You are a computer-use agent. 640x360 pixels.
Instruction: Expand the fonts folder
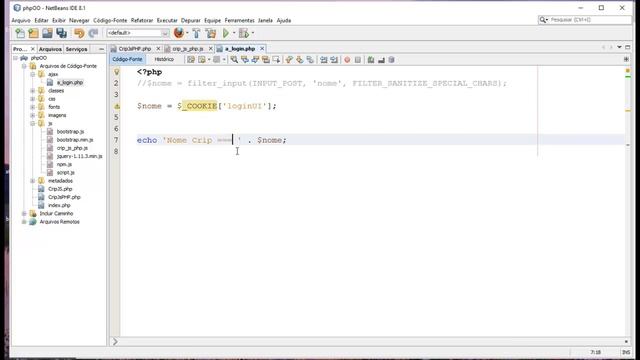[x=33, y=107]
